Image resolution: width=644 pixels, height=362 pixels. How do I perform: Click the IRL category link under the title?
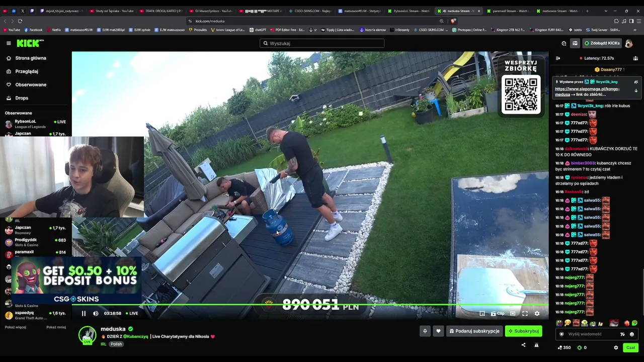point(103,344)
